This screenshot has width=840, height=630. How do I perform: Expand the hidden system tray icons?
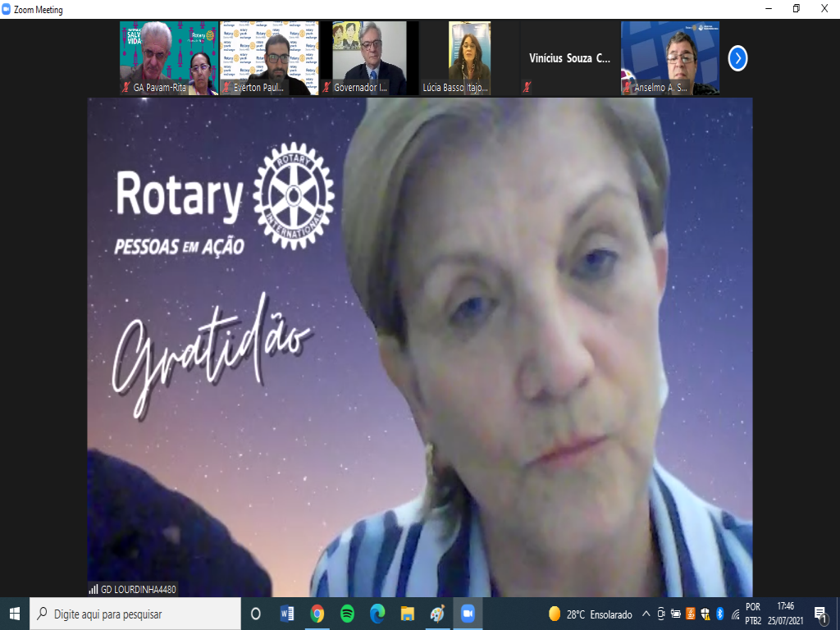coord(646,614)
